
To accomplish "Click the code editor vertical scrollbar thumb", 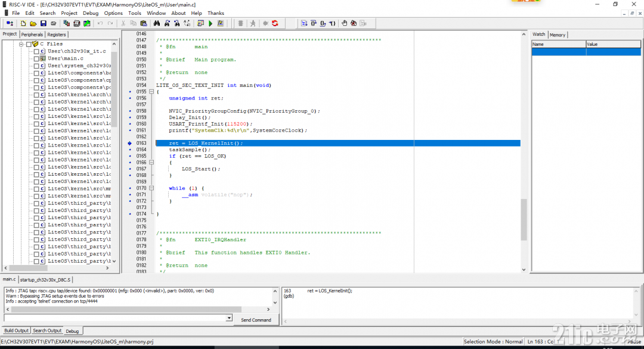I will [524, 219].
